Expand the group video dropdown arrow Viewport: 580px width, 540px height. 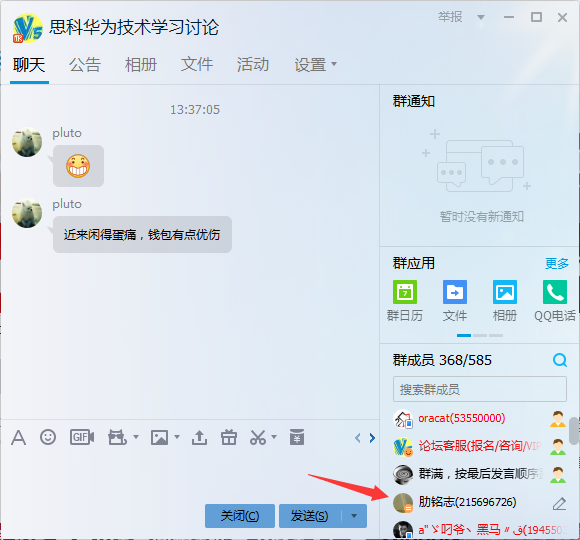pos(136,437)
